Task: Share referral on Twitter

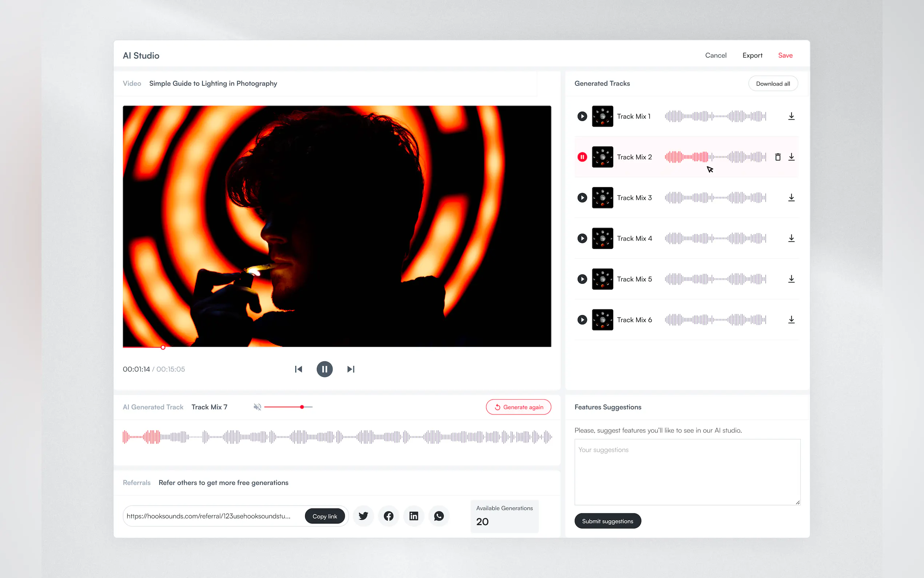Action: click(363, 516)
